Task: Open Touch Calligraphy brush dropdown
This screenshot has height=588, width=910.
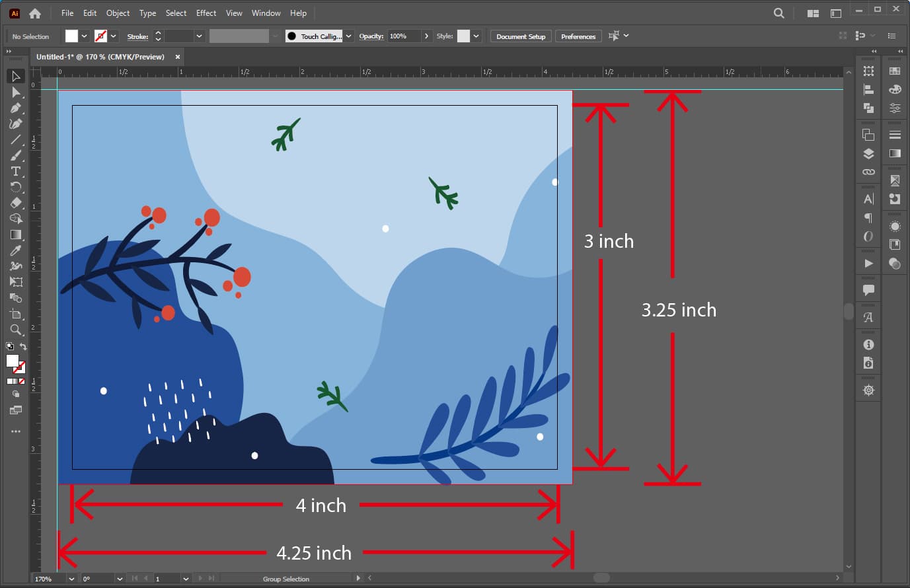Action: [x=349, y=36]
